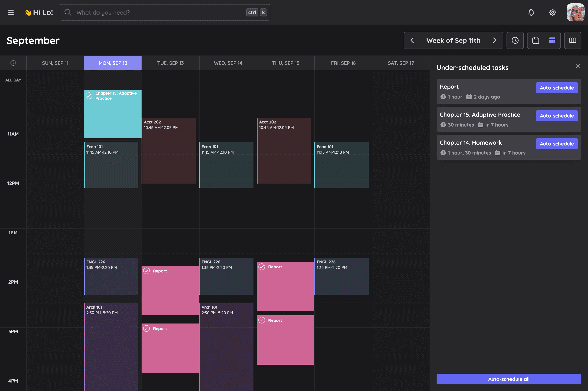Open the settings gear
The width and height of the screenshot is (588, 391).
pyautogui.click(x=552, y=12)
